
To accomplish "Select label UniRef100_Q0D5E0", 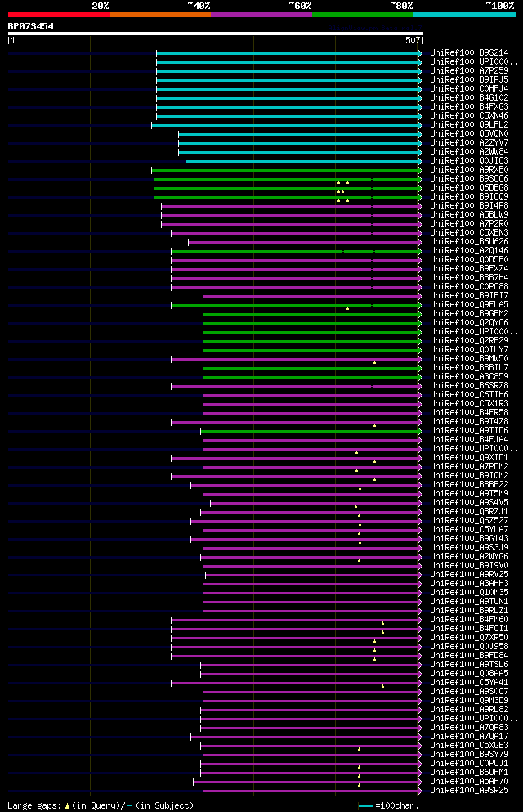I will (x=469, y=259).
